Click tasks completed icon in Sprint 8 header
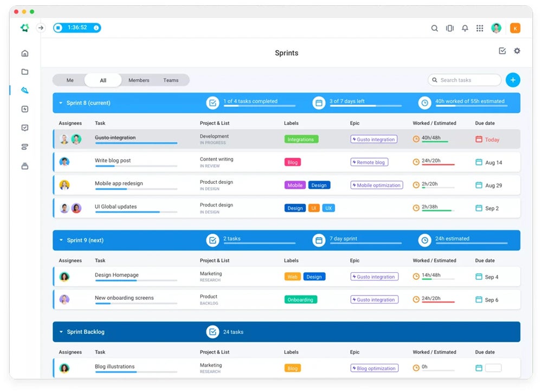 pyautogui.click(x=212, y=103)
